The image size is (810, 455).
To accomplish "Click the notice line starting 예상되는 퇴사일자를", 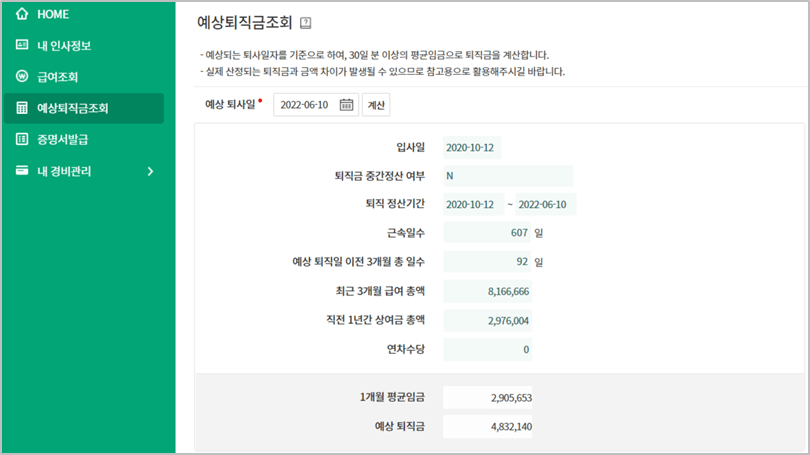I will tap(375, 55).
